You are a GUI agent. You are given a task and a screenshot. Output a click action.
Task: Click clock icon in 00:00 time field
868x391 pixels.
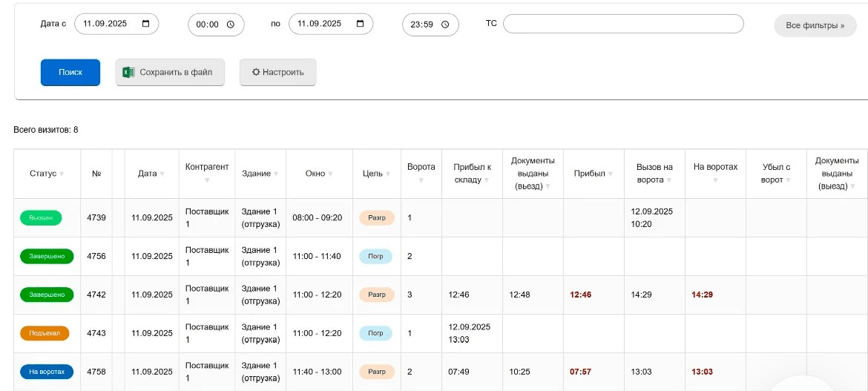(x=231, y=24)
